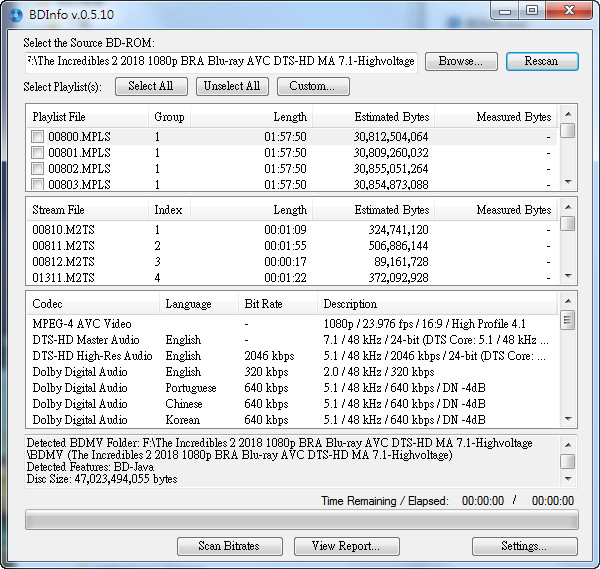Click the codec list scrollbar thumb
The width and height of the screenshot is (600, 569).
(x=567, y=320)
